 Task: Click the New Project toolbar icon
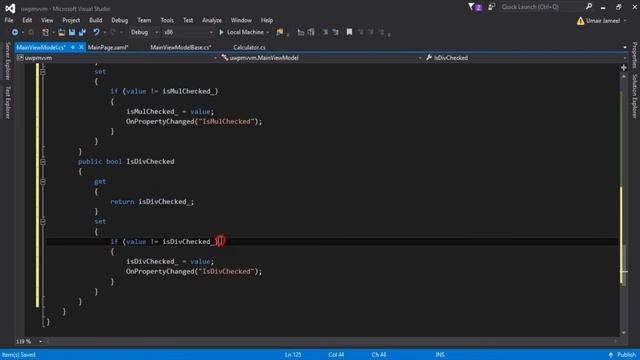tap(45, 32)
